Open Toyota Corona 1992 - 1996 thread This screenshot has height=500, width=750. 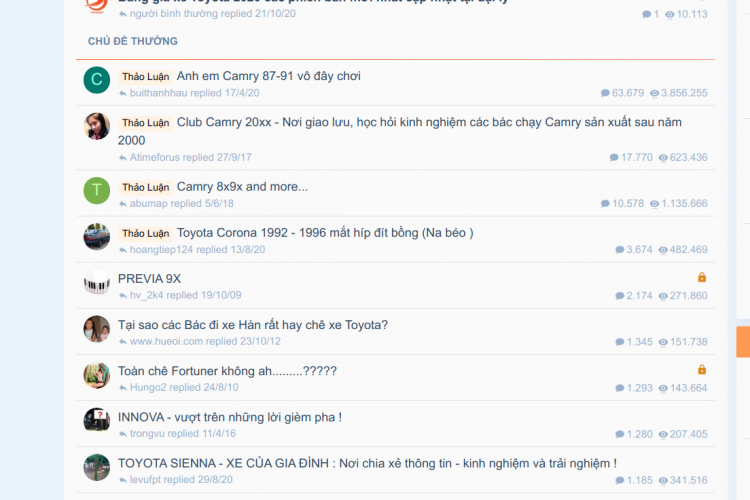pos(325,233)
